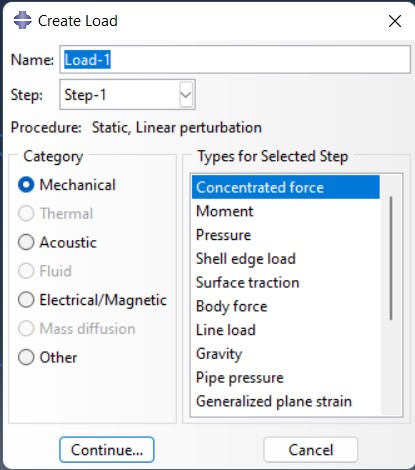The height and width of the screenshot is (470, 415).
Task: Choose the Acoustic category option
Action: click(x=26, y=242)
